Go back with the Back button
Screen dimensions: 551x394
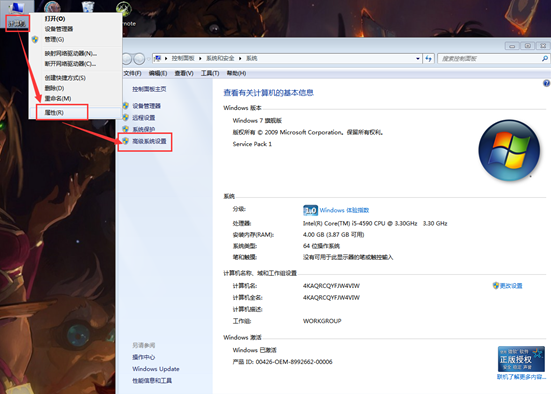coord(127,59)
